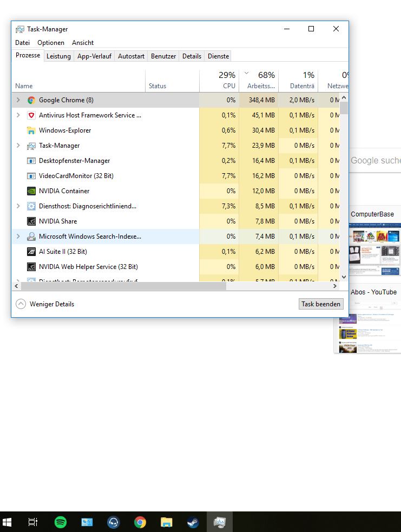The image size is (401, 532).
Task: Open Steam from the taskbar
Action: 193,522
